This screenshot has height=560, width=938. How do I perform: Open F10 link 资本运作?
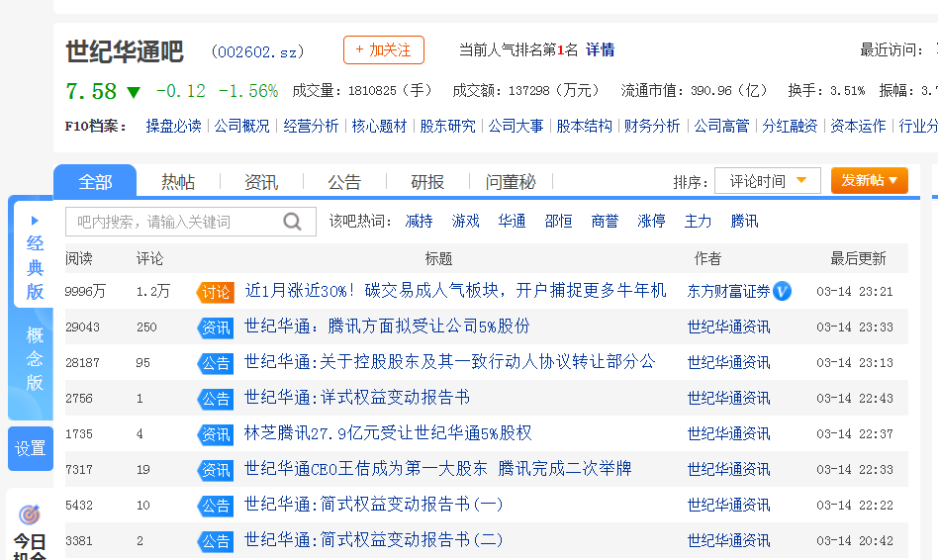[x=859, y=127]
